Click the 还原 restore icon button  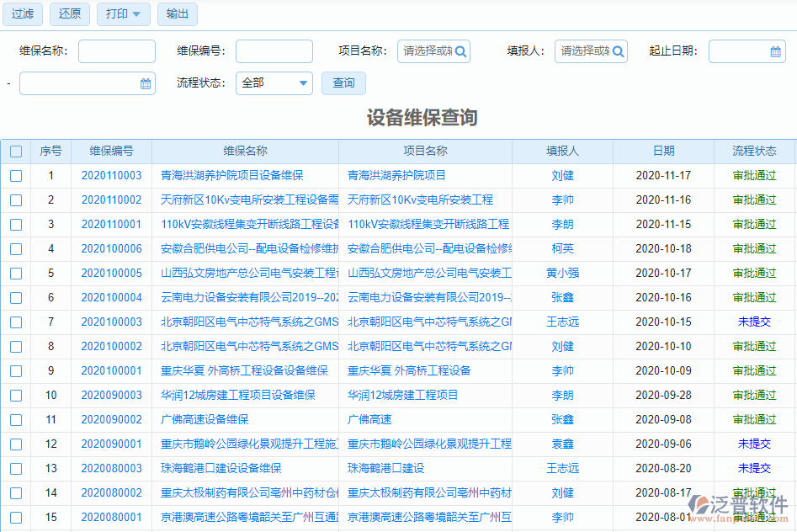pyautogui.click(x=69, y=14)
